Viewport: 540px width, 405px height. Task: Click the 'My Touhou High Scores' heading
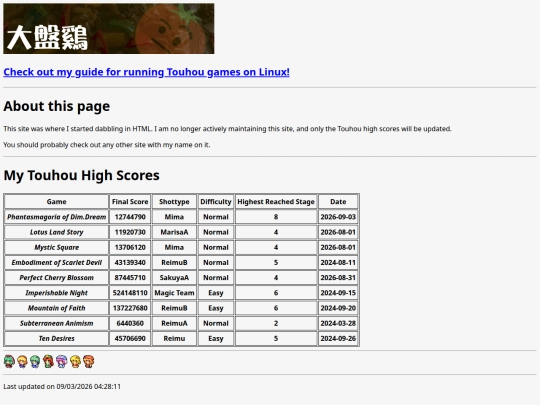pos(81,175)
